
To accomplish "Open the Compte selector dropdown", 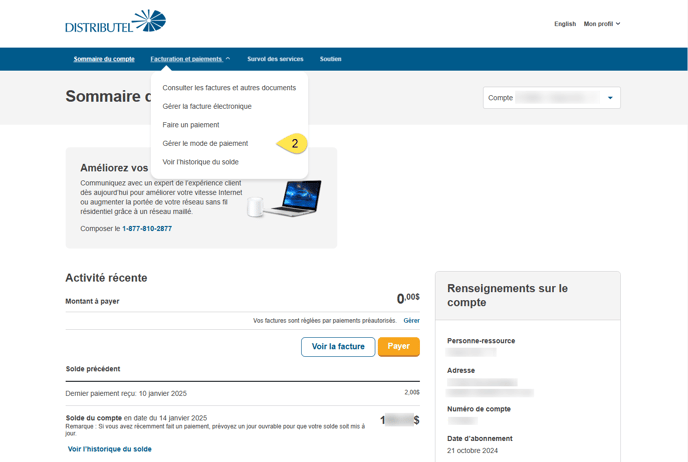I will pos(552,97).
